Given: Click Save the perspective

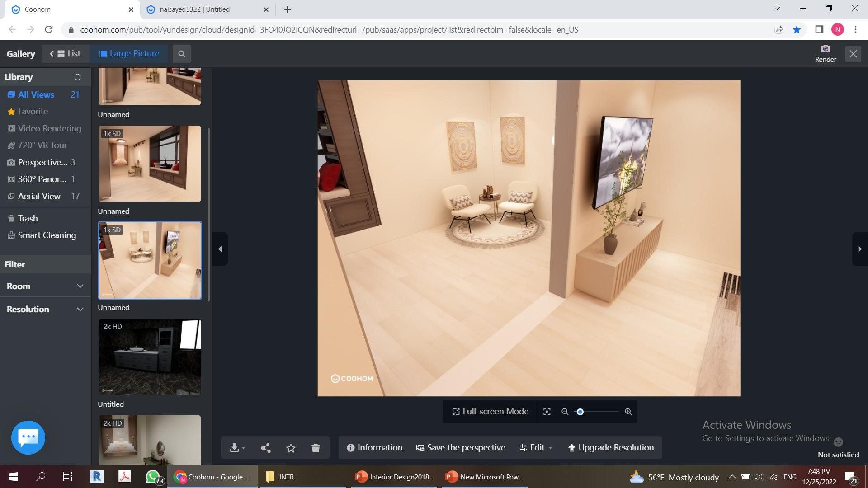Looking at the screenshot, I should pos(460,448).
